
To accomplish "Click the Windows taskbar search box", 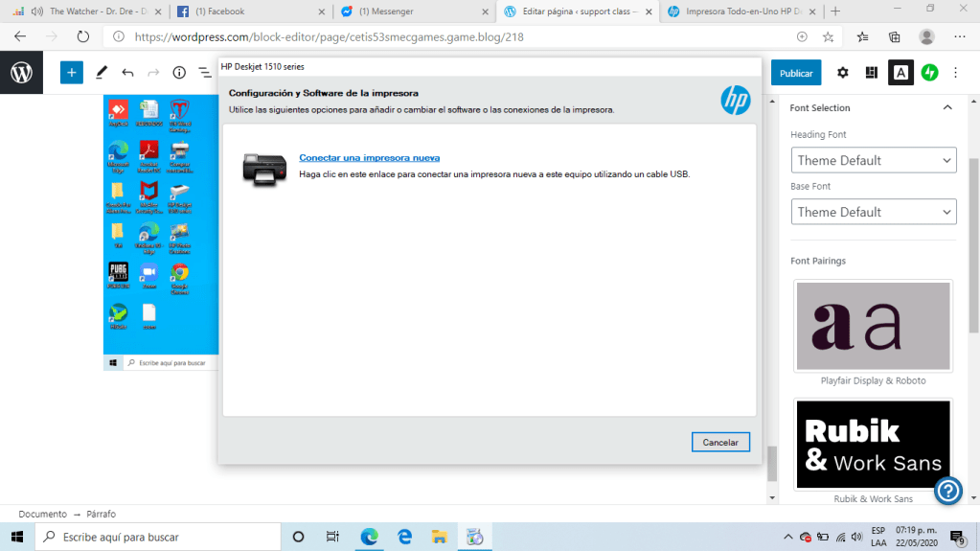I will click(x=158, y=537).
